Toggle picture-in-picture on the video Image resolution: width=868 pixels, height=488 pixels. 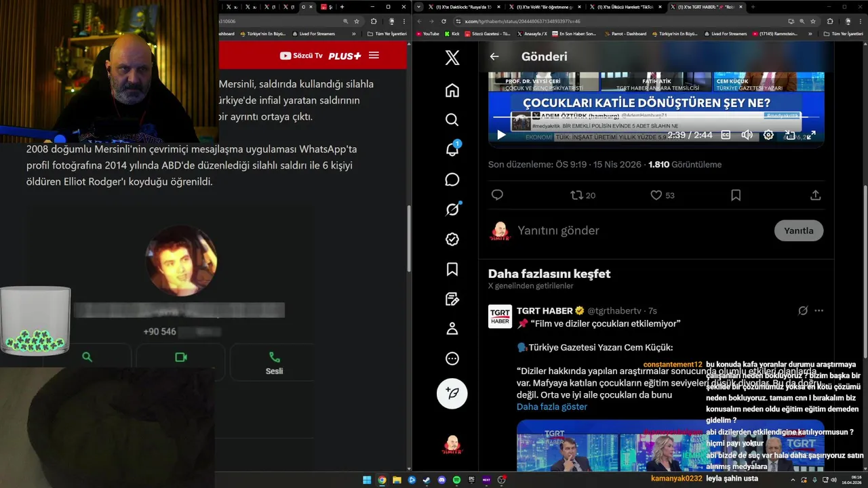coord(790,135)
